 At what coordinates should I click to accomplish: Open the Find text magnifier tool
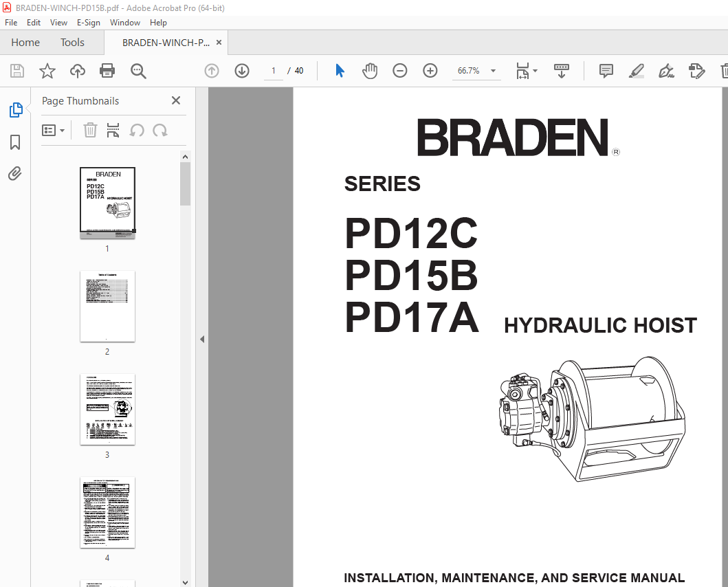(138, 71)
